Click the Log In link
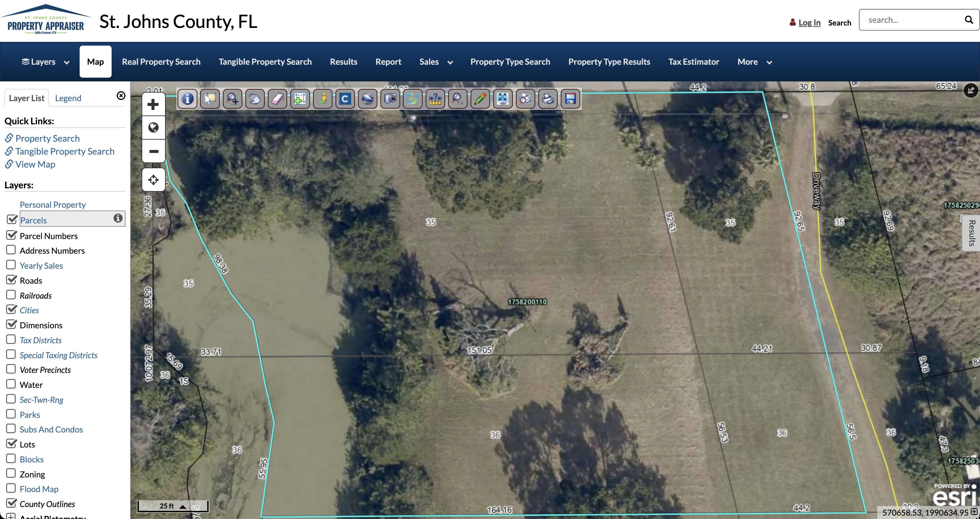This screenshot has width=980, height=519. 809,22
